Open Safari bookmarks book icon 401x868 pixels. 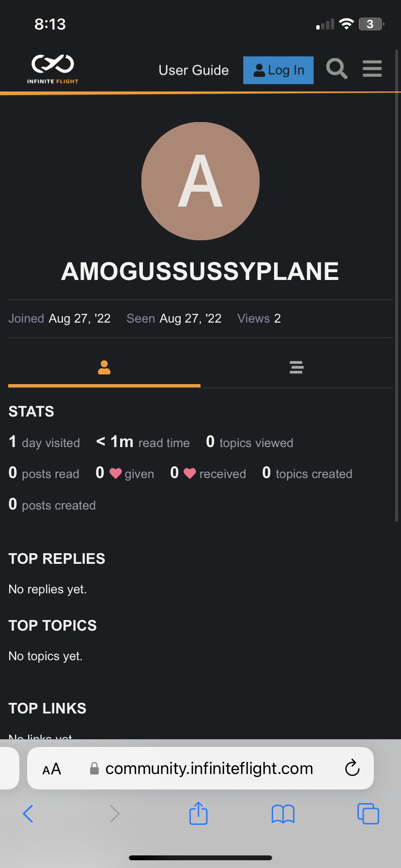(x=283, y=814)
